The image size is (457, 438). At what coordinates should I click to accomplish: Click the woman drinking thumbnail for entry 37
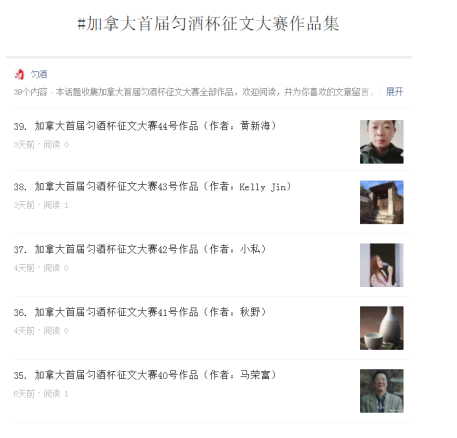382,265
